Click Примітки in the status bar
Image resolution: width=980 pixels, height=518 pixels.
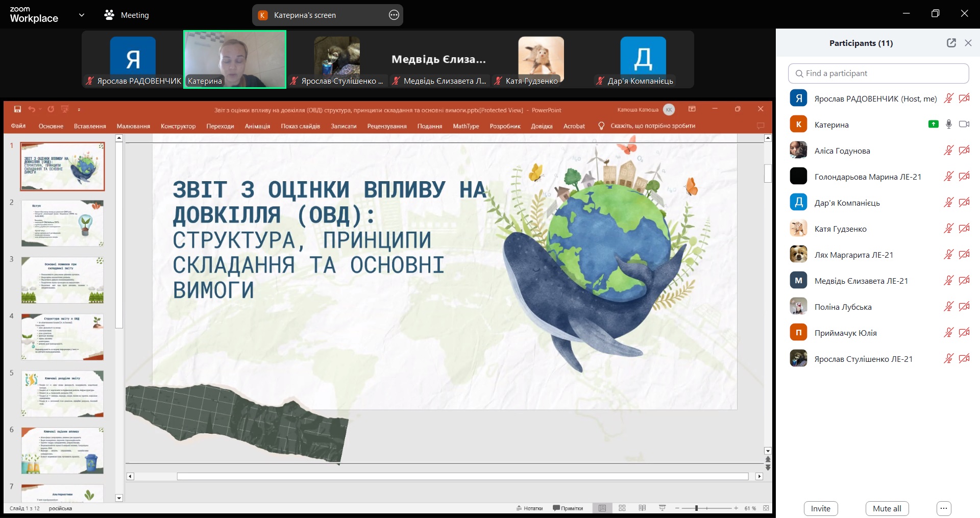pos(568,508)
